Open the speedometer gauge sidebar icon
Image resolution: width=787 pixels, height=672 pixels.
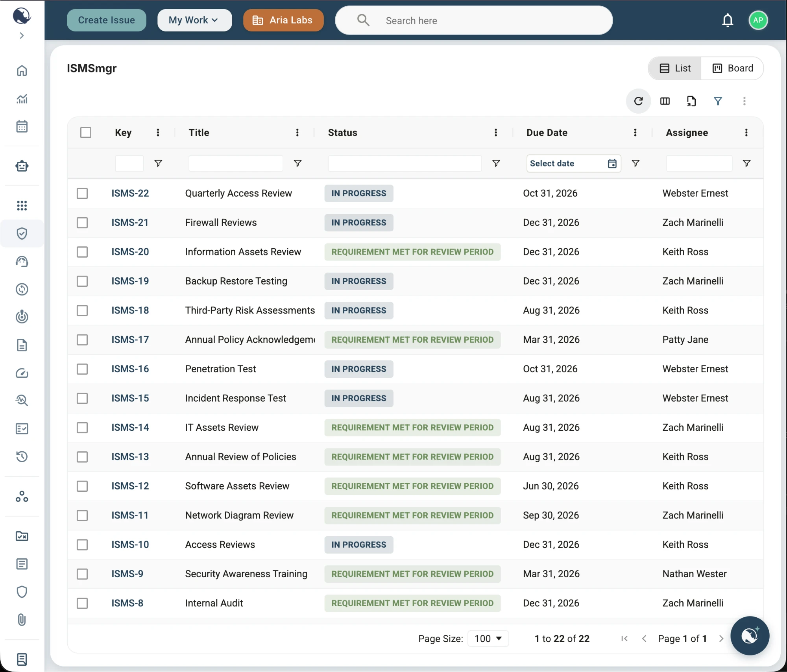(22, 373)
